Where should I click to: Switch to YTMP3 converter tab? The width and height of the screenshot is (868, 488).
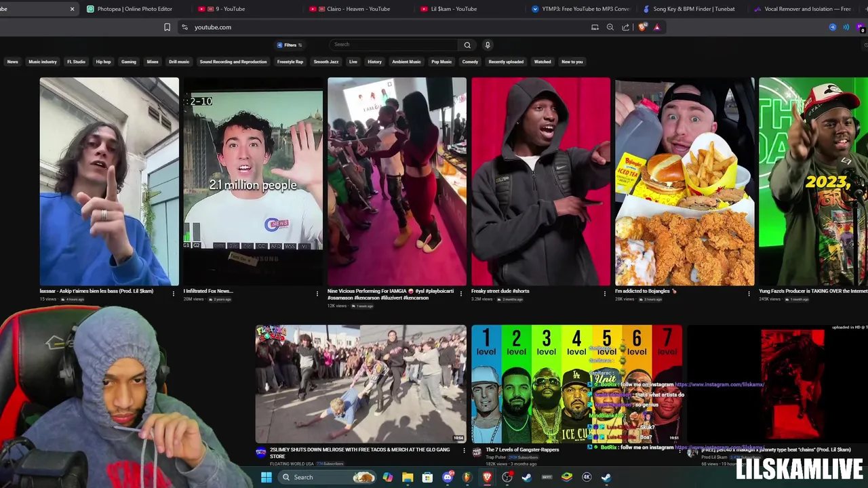coord(580,9)
